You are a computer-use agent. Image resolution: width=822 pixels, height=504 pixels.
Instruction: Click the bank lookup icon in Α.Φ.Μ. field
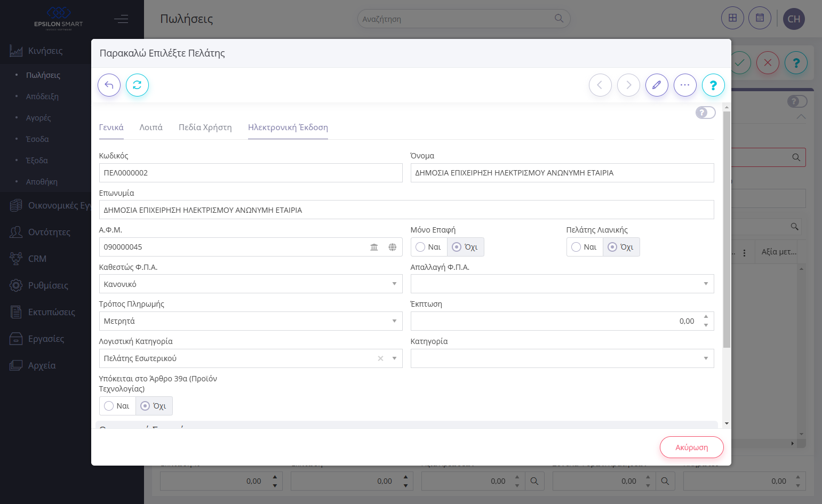[374, 247]
